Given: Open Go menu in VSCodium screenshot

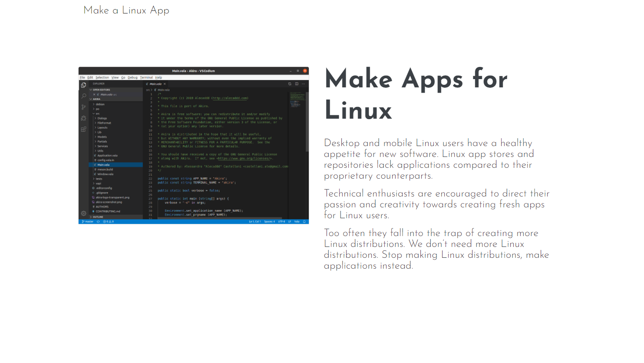Looking at the screenshot, I should [123, 77].
